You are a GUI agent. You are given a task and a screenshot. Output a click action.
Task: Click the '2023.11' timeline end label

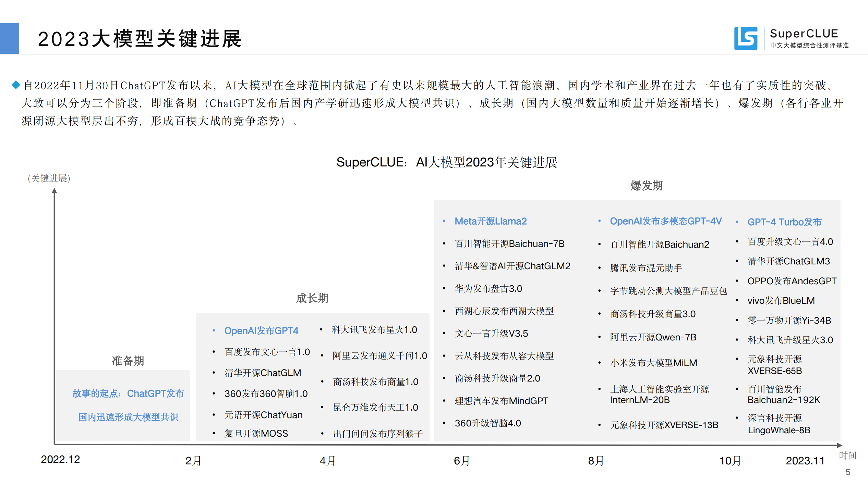(x=805, y=461)
